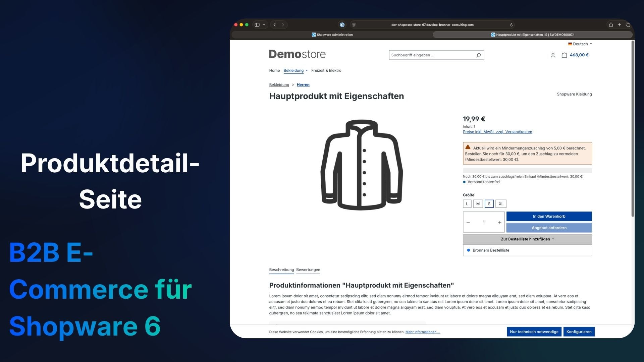This screenshot has width=644, height=362.
Task: Reload the page with the refresh icon
Action: pos(511,25)
